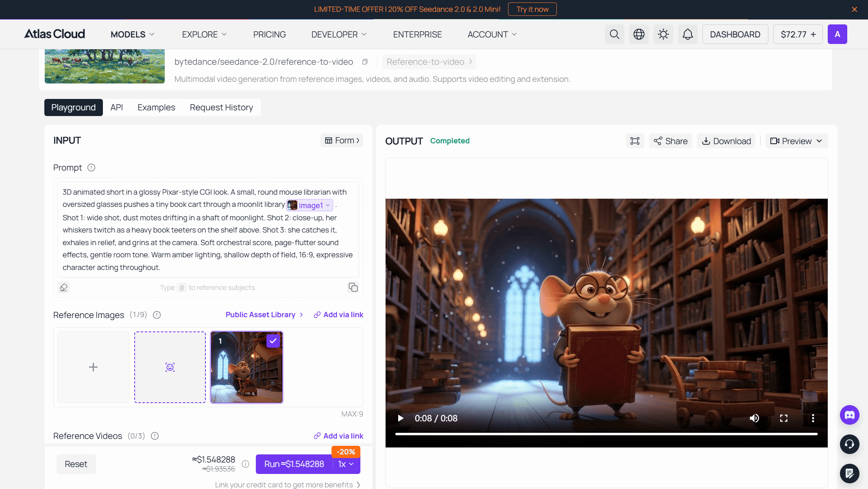This screenshot has width=868, height=489.
Task: Expand the DEVELOPER menu
Action: (339, 35)
